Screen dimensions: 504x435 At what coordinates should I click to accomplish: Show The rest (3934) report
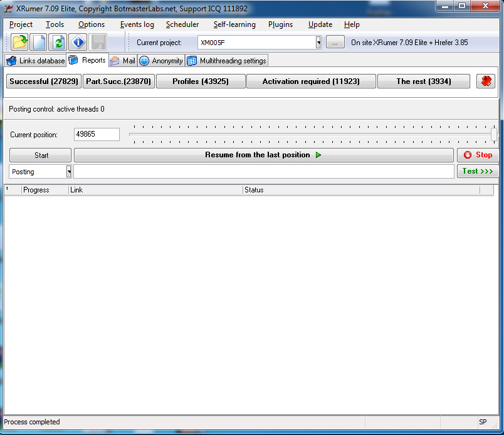(424, 81)
